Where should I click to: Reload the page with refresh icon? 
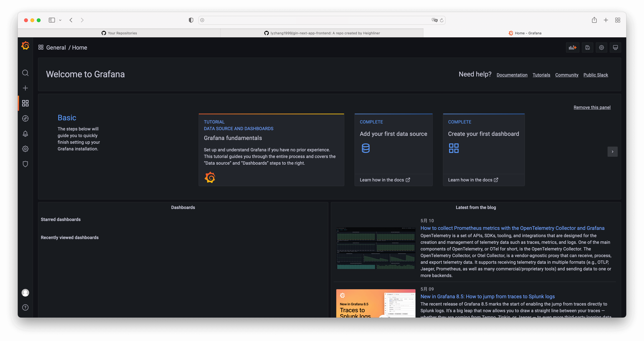(442, 20)
